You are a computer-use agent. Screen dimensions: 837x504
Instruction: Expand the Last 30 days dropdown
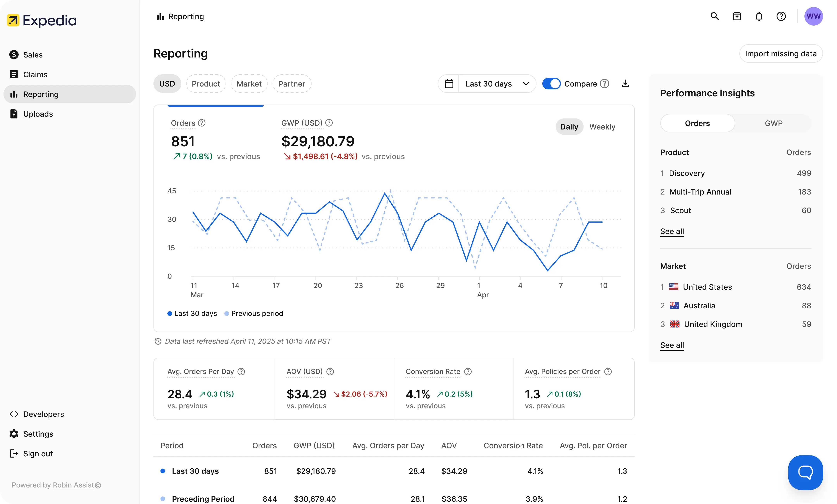pyautogui.click(x=497, y=83)
